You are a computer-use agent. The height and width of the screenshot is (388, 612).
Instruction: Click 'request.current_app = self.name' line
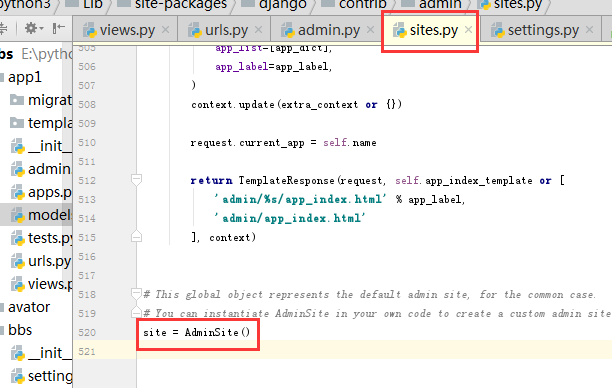point(283,143)
